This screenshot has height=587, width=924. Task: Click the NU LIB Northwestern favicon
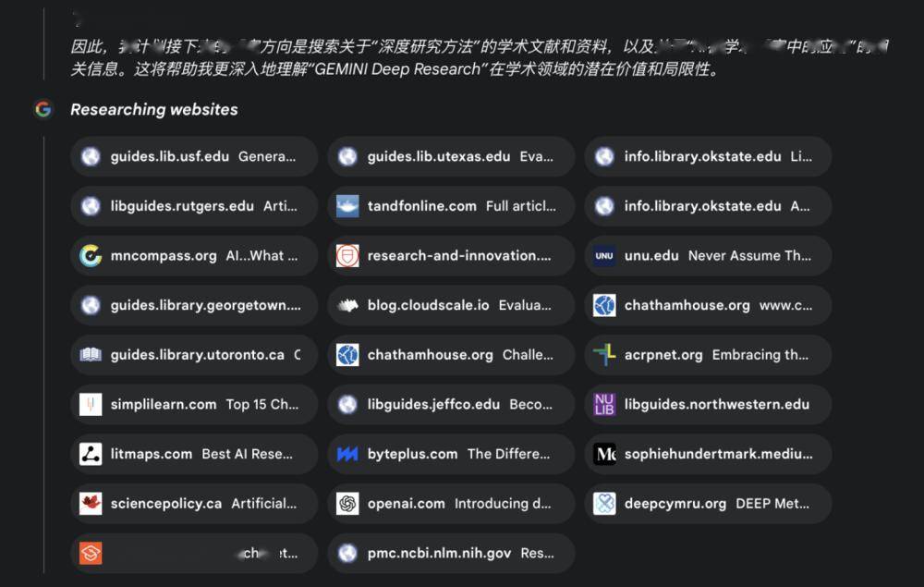click(604, 404)
